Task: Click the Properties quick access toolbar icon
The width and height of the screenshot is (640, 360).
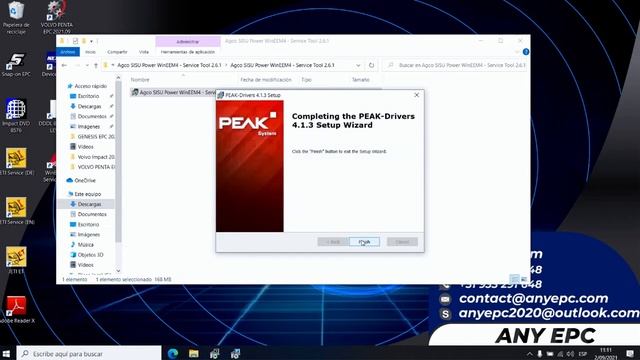Action: pos(76,41)
